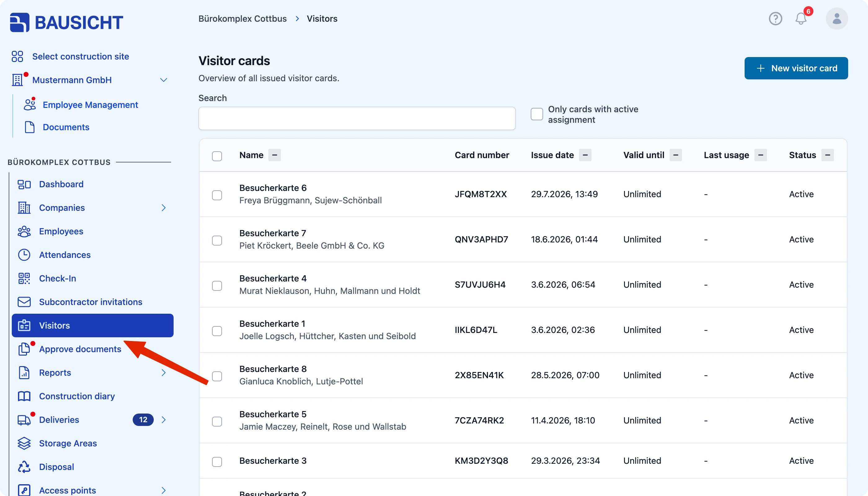Select the Besucherkarte 5 row checkbox
This screenshot has height=496, width=868.
217,422
